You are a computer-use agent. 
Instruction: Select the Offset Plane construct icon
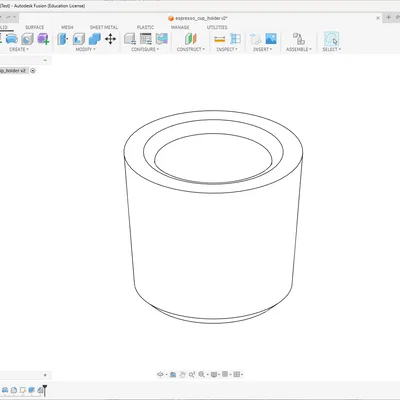coord(191,39)
